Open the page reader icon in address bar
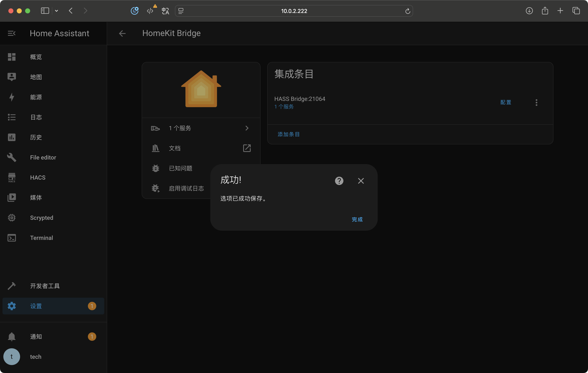The width and height of the screenshot is (588, 373). click(x=181, y=11)
